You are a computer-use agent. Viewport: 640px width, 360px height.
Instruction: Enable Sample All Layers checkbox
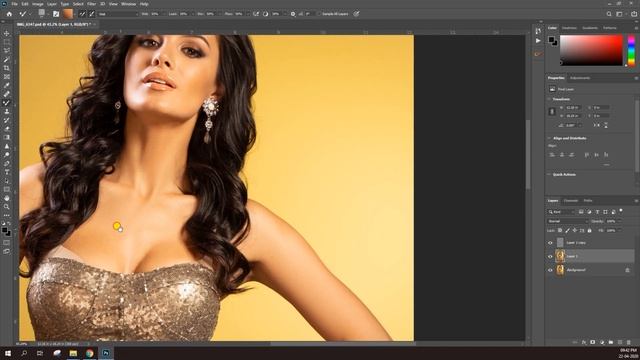(319, 14)
